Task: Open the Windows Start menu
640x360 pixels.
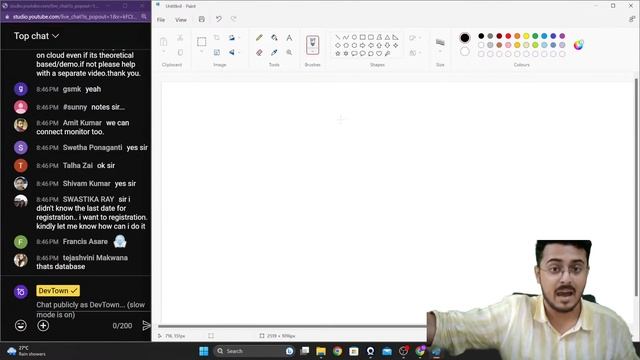Action: tap(204, 351)
